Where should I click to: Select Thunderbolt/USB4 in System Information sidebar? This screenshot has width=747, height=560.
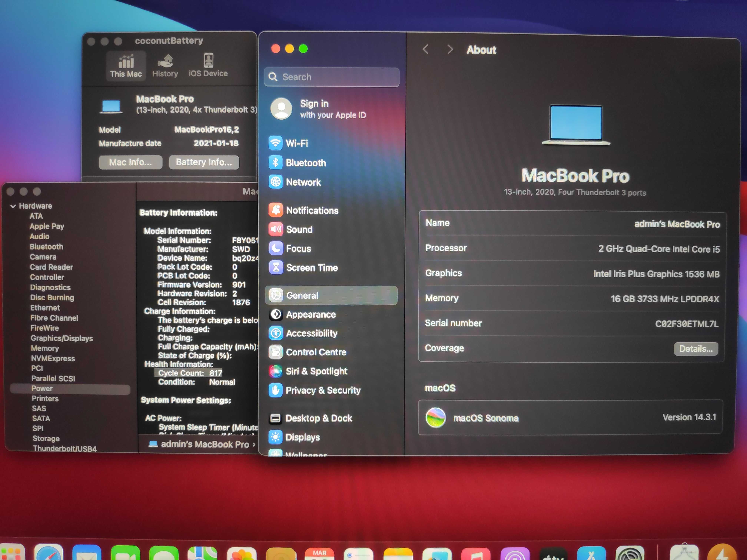tap(65, 449)
